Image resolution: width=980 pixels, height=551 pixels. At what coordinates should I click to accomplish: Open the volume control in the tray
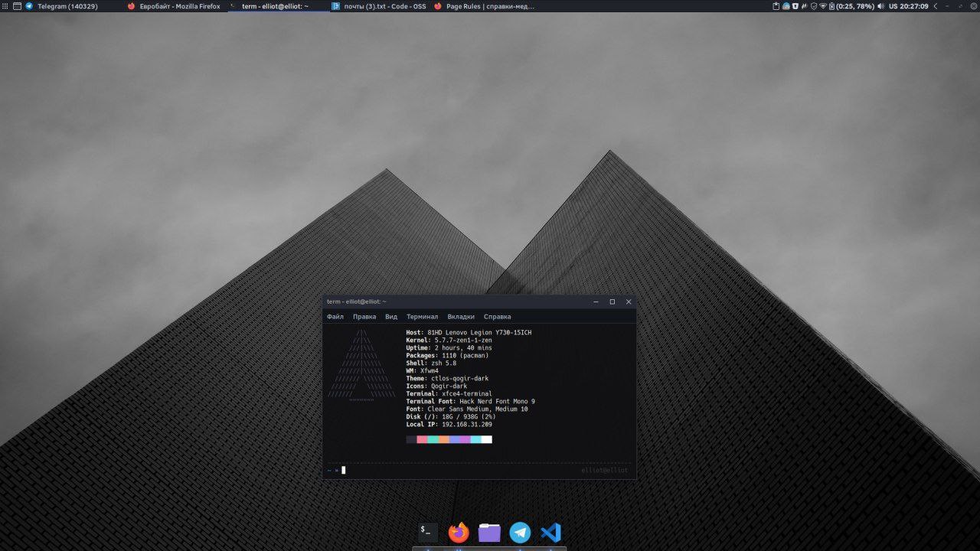point(880,6)
